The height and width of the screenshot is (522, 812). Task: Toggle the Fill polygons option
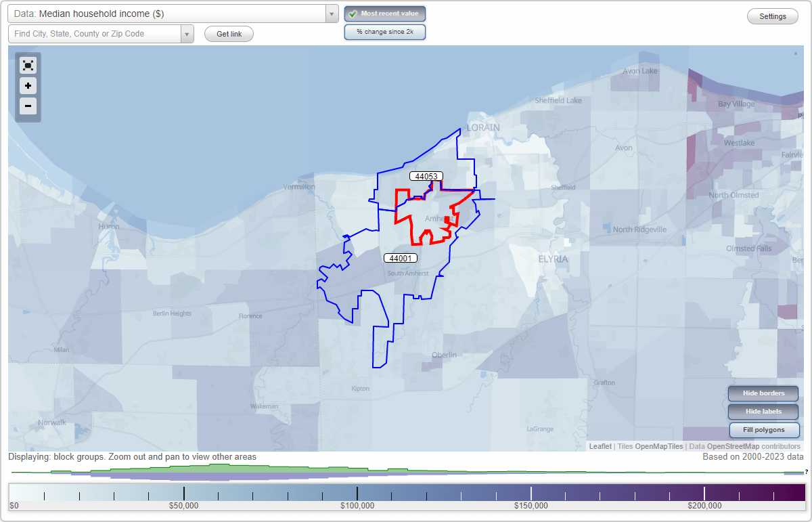pyautogui.click(x=764, y=430)
